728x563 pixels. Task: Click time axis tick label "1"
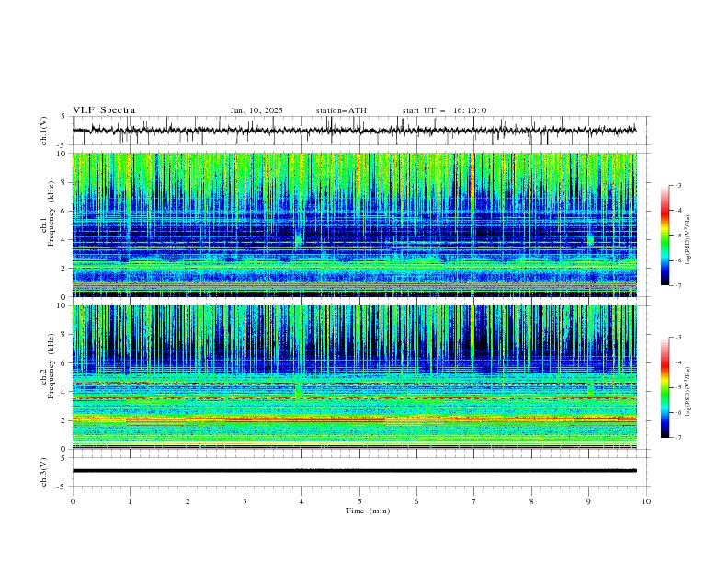[x=130, y=501]
